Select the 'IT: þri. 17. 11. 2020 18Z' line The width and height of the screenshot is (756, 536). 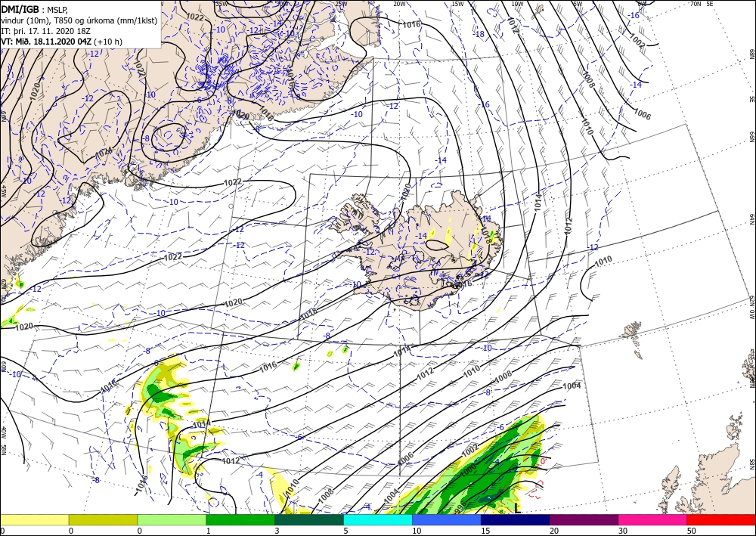[45, 30]
